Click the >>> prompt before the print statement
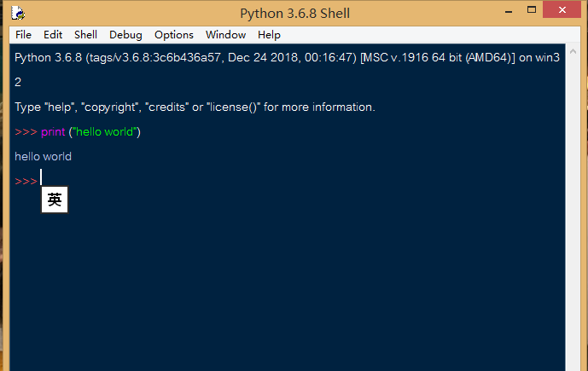This screenshot has height=371, width=588. pos(26,132)
